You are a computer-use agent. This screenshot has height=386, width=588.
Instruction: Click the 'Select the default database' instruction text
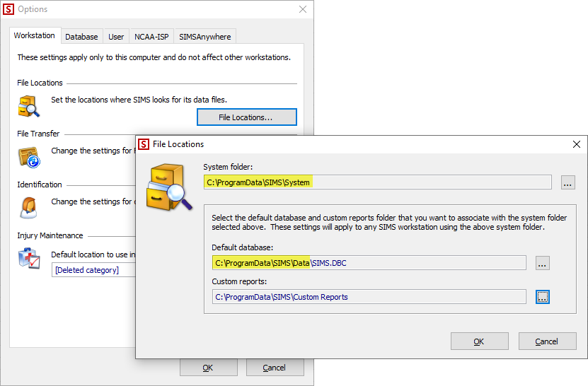(x=389, y=222)
